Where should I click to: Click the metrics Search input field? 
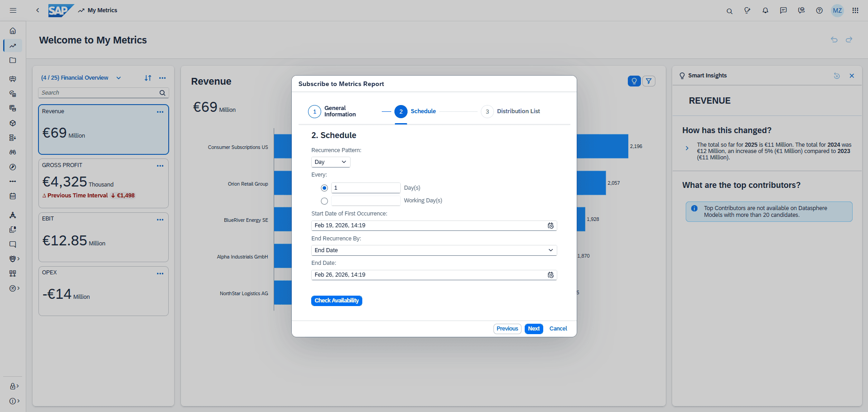coord(99,93)
